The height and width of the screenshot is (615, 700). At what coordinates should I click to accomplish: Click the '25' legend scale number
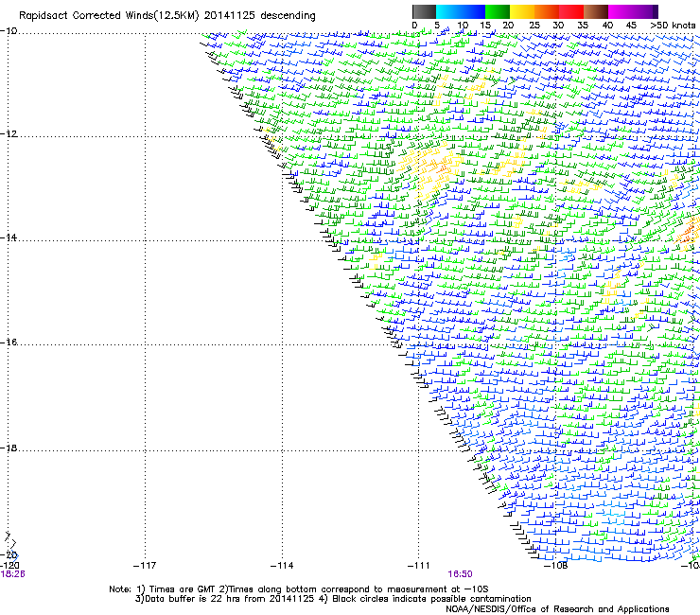[x=534, y=26]
